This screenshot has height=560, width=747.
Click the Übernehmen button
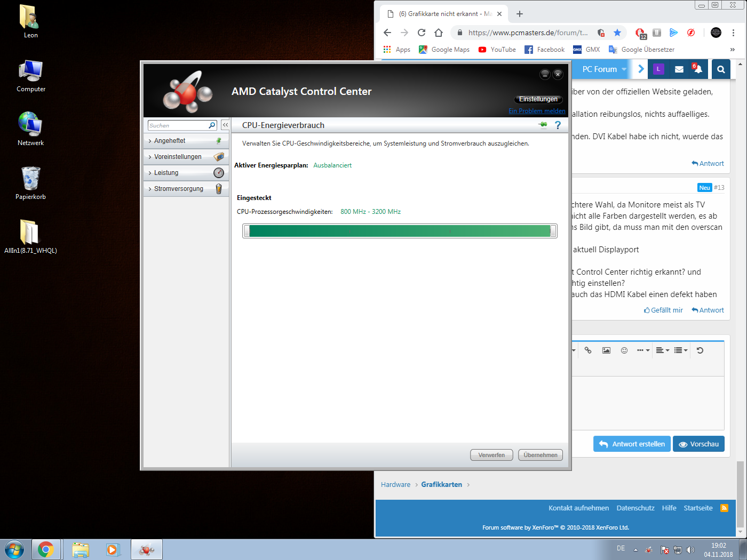tap(540, 455)
